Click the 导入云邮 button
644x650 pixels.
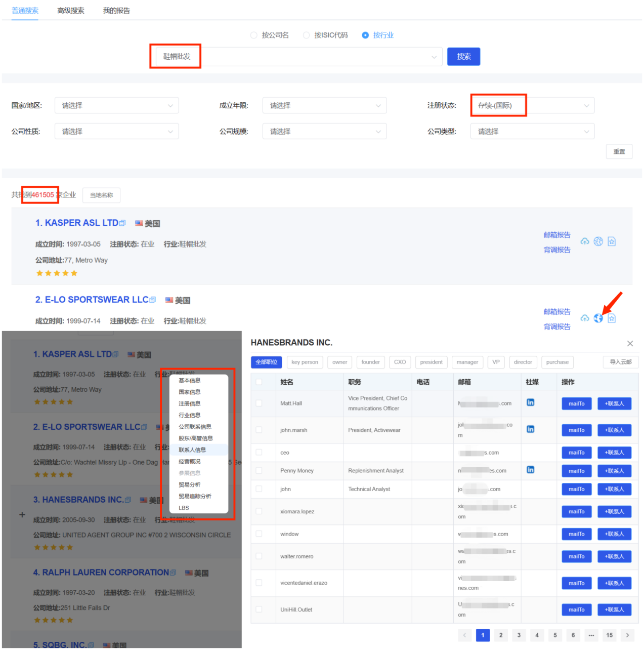coord(621,362)
